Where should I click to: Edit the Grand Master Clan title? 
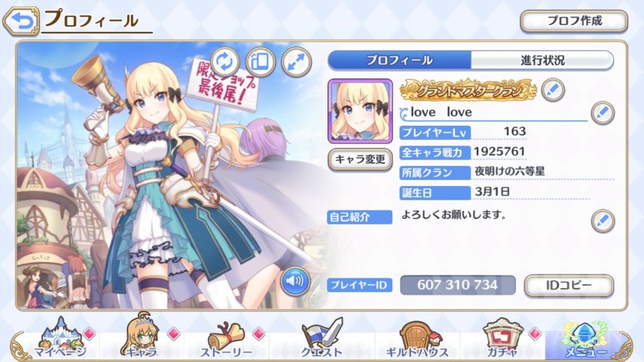coord(552,90)
